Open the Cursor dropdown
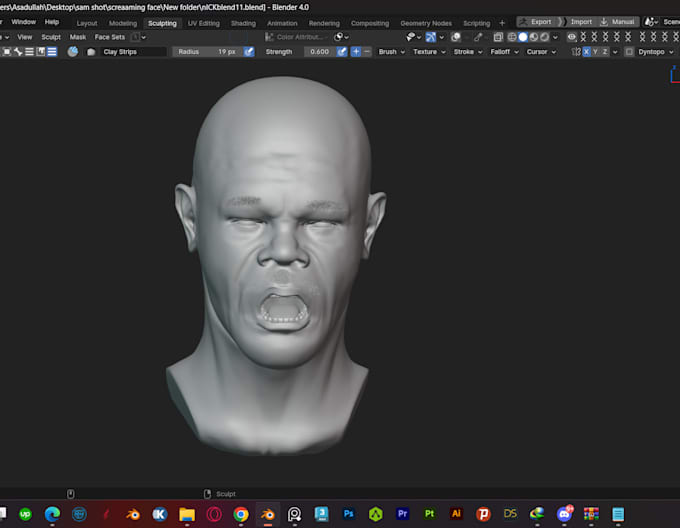This screenshot has height=528, width=680. (541, 52)
